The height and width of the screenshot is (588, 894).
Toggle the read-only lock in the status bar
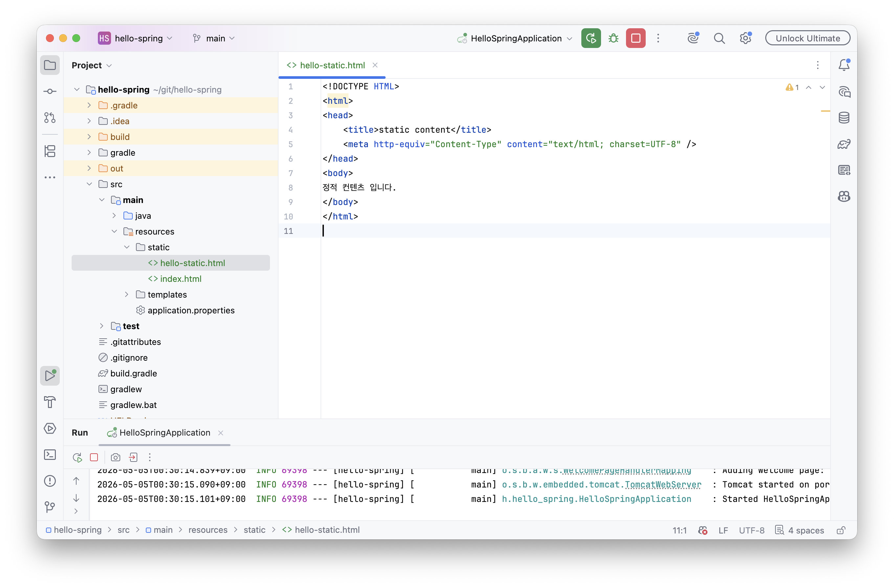(x=841, y=530)
